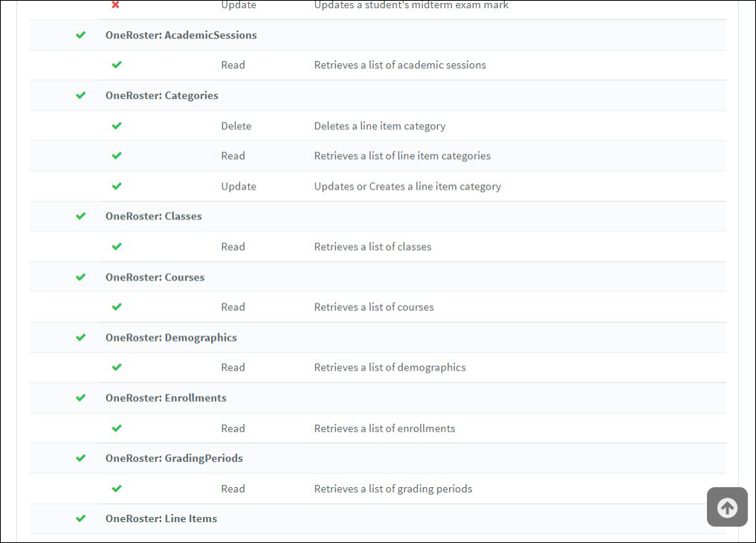Click 'Retrieves a list of line item categories'
Viewport: 756px width, 543px height.
point(403,155)
